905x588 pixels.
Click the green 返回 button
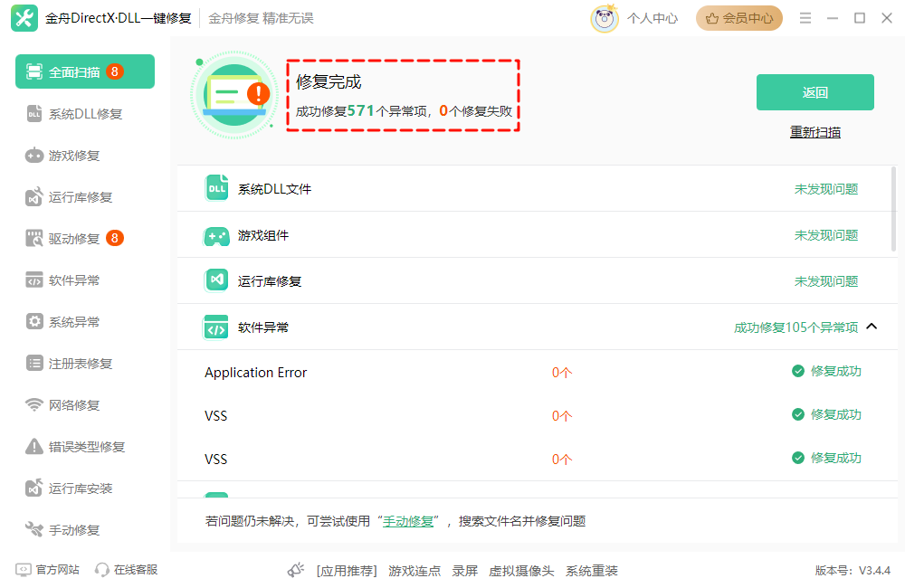click(814, 91)
